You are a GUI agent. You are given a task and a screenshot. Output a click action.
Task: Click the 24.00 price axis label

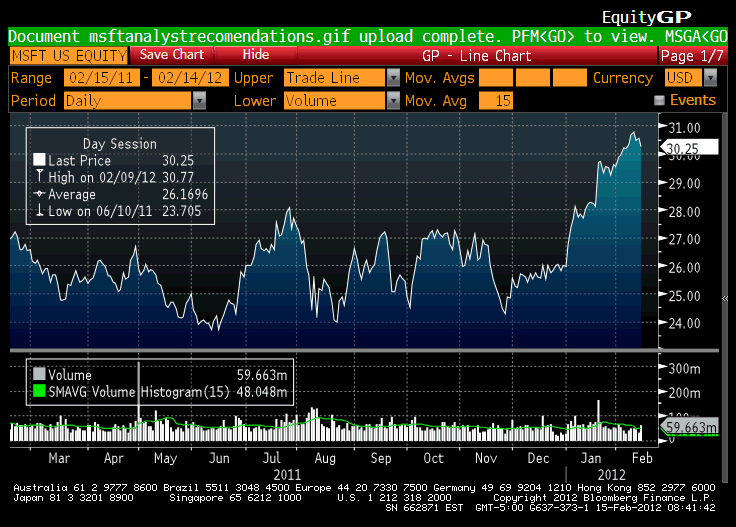point(684,323)
